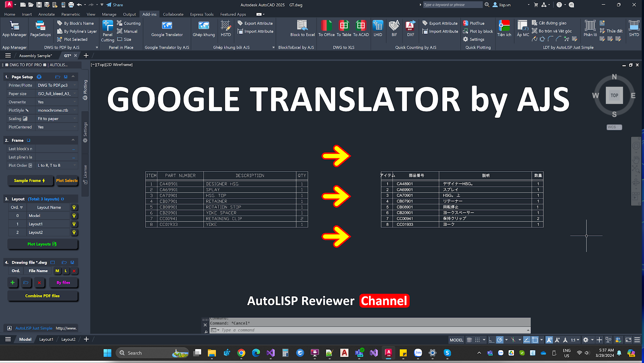Open the PageSetups tool
This screenshot has height=363, width=644.
(40, 29)
